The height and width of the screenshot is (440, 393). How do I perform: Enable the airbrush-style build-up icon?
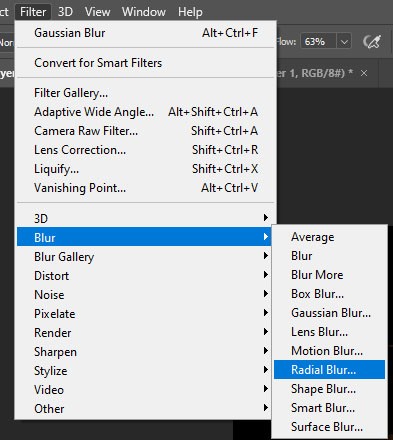(x=372, y=42)
